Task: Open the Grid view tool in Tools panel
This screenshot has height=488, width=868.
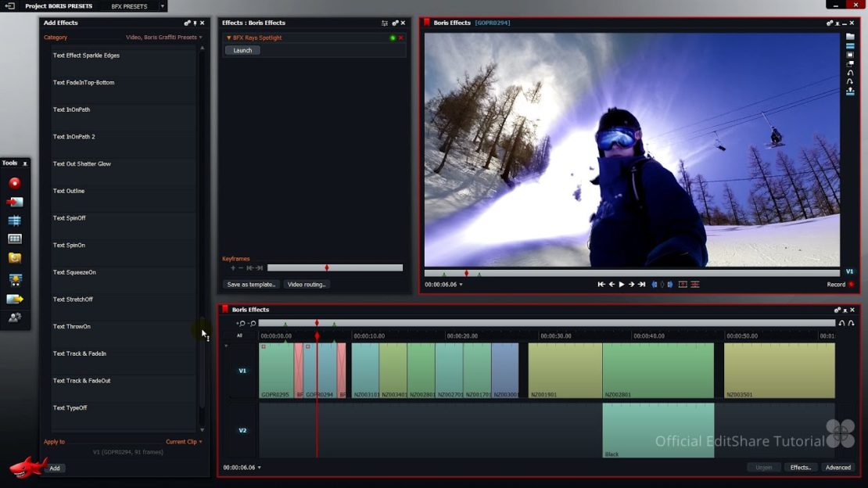Action: tap(14, 239)
